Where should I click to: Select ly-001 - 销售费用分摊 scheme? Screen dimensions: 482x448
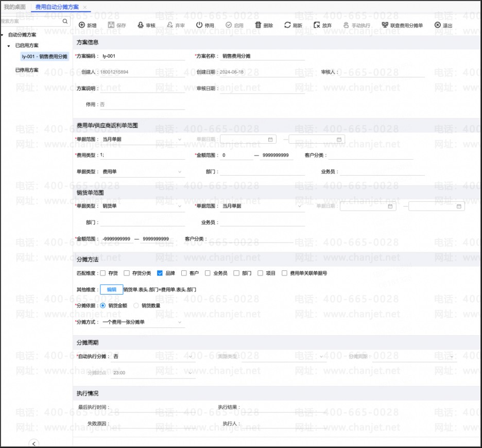click(45, 57)
